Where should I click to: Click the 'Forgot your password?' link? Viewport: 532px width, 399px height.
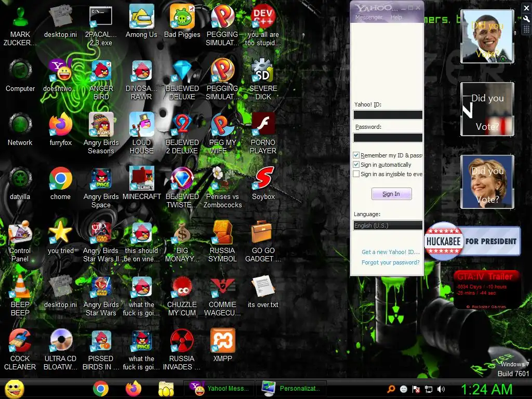[391, 262]
